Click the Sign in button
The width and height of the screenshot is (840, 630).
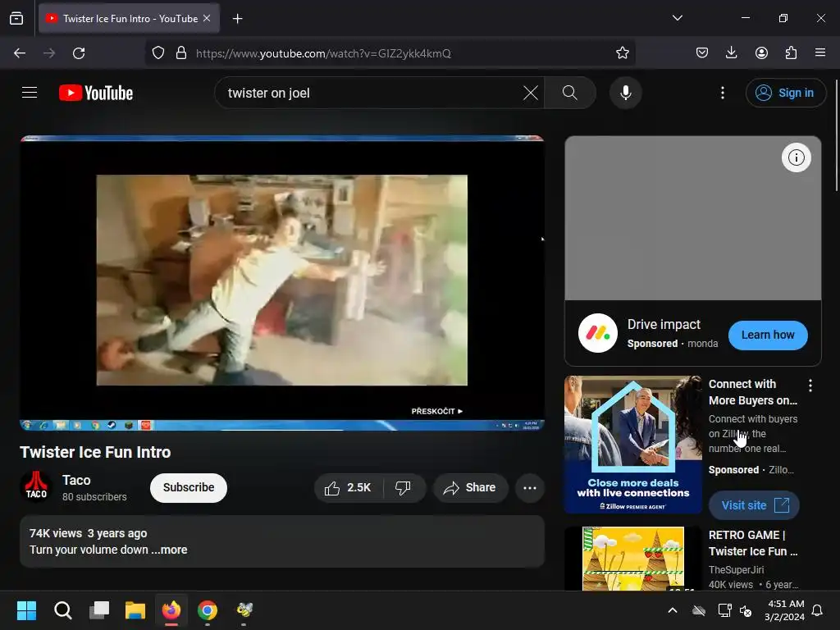(x=785, y=93)
